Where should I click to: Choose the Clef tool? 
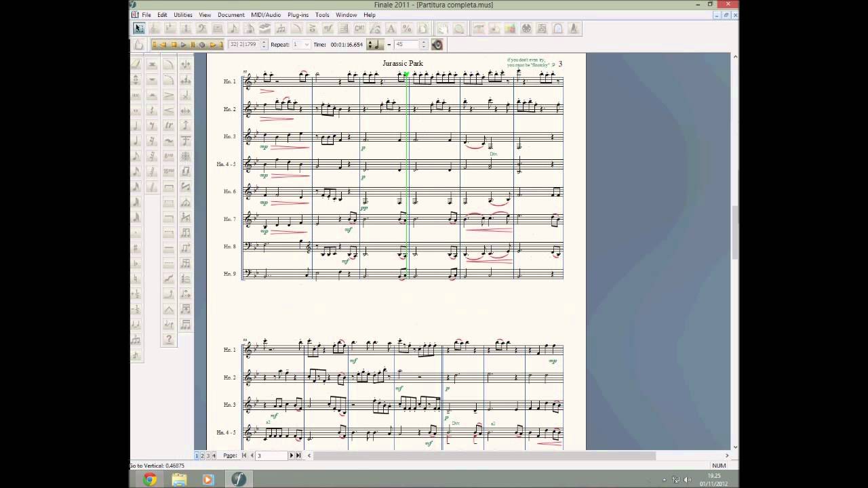click(x=201, y=28)
